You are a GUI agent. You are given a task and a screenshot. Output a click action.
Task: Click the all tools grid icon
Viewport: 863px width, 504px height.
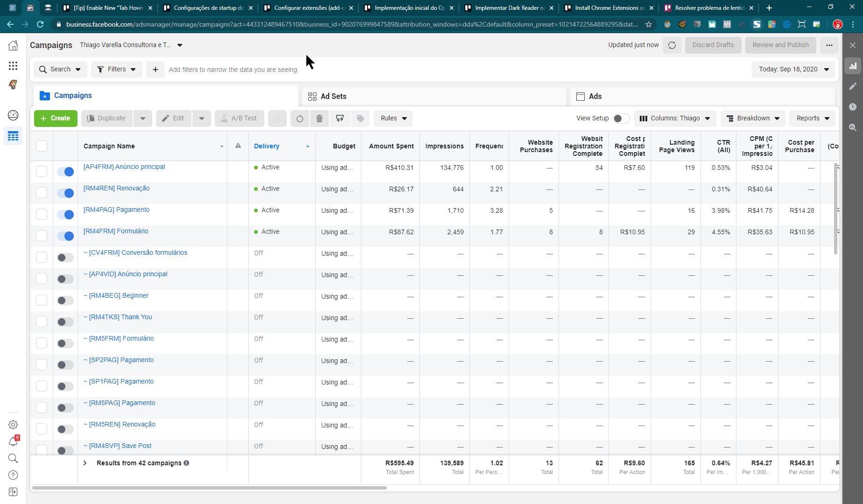click(13, 66)
